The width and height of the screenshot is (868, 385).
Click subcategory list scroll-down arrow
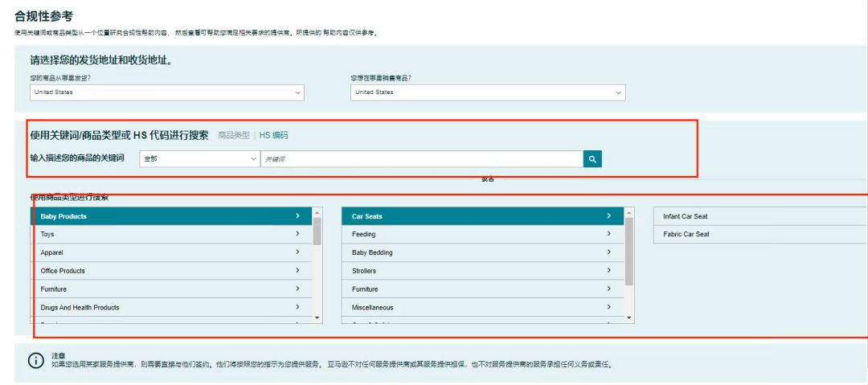[629, 318]
